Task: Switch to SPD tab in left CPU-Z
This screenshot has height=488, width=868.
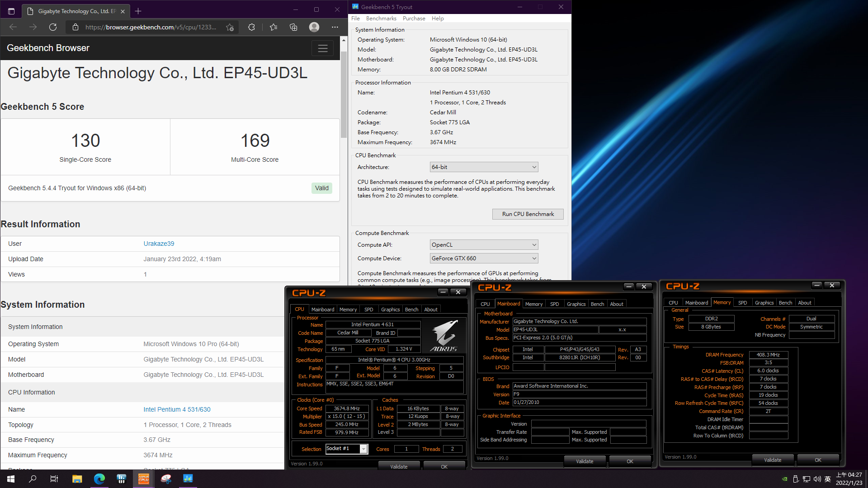Action: [369, 310]
